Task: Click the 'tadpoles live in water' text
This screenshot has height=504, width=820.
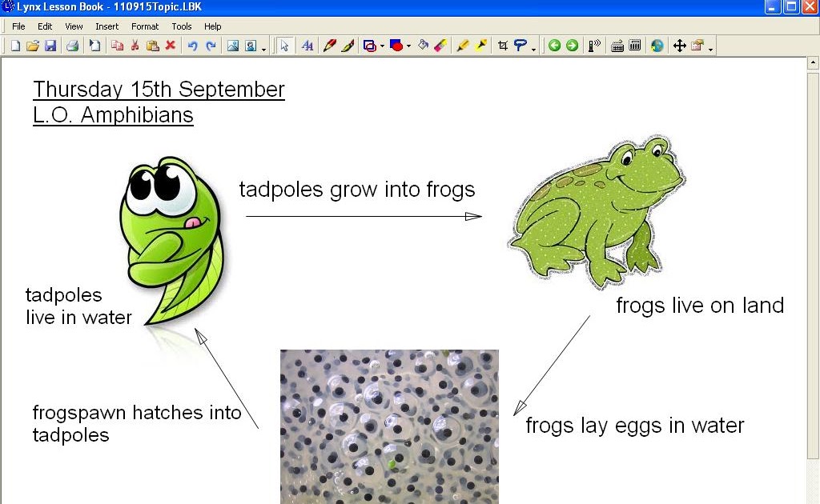Action: coord(79,306)
